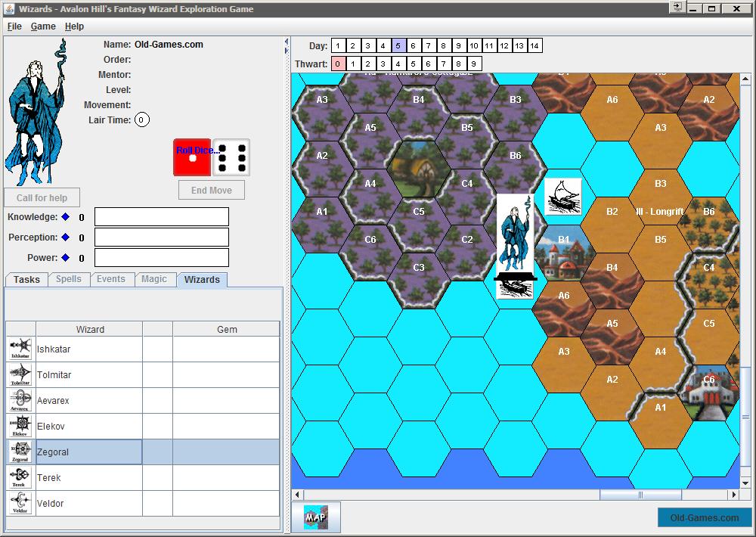Screen dimensions: 756x537
Task: Click the map scroll down arrow
Action: 745,483
